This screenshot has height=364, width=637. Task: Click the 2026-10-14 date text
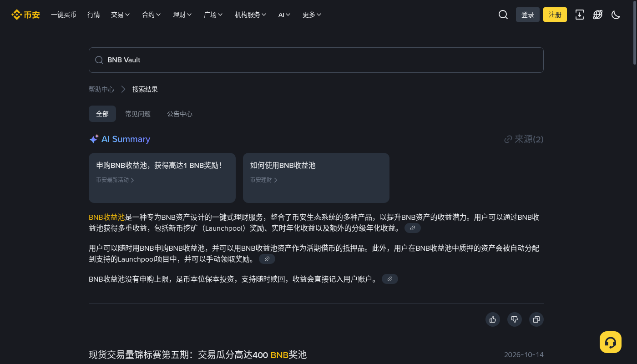(x=524, y=355)
